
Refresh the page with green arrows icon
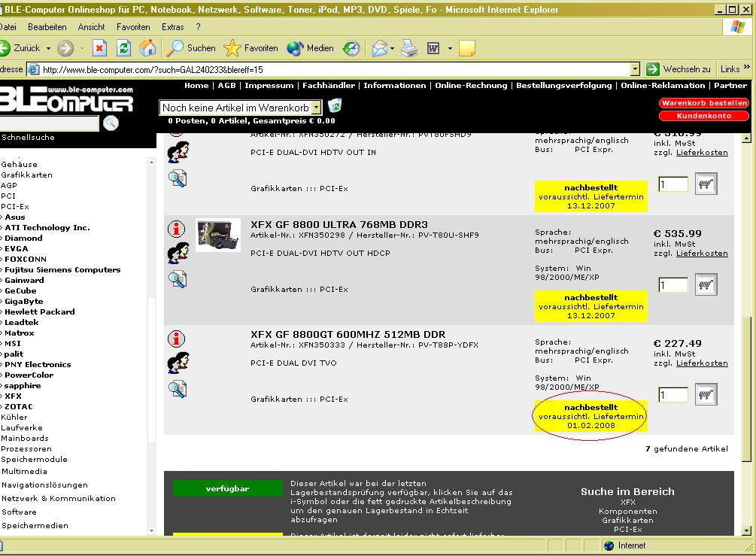124,48
